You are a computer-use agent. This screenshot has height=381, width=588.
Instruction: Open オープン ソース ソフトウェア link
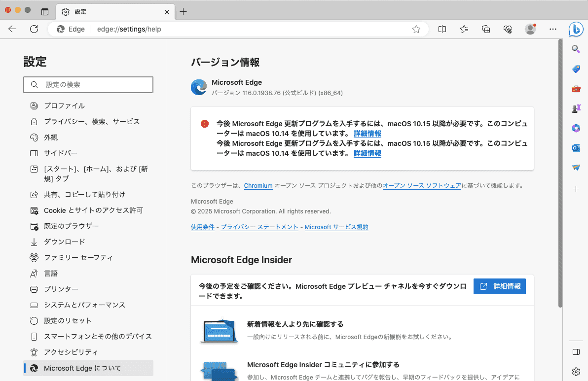point(422,185)
